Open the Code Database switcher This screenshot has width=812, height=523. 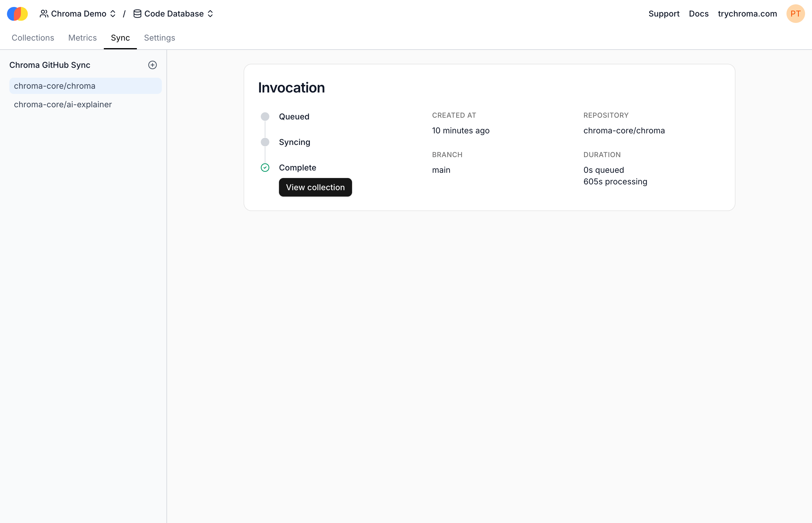coord(173,14)
